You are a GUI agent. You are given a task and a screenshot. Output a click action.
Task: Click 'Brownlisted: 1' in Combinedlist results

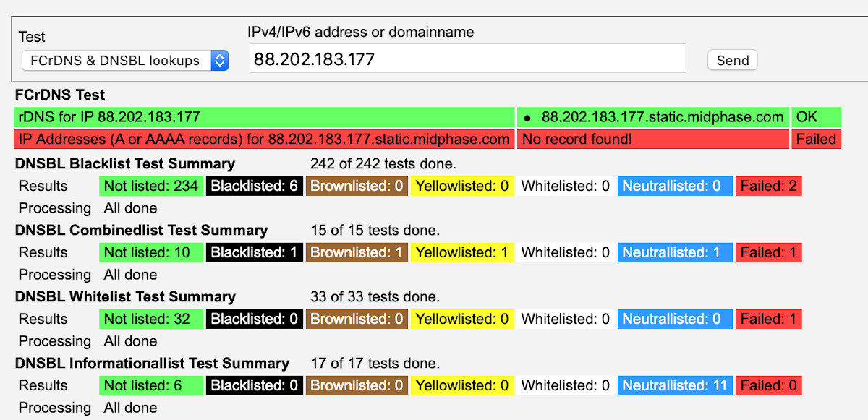click(x=357, y=252)
